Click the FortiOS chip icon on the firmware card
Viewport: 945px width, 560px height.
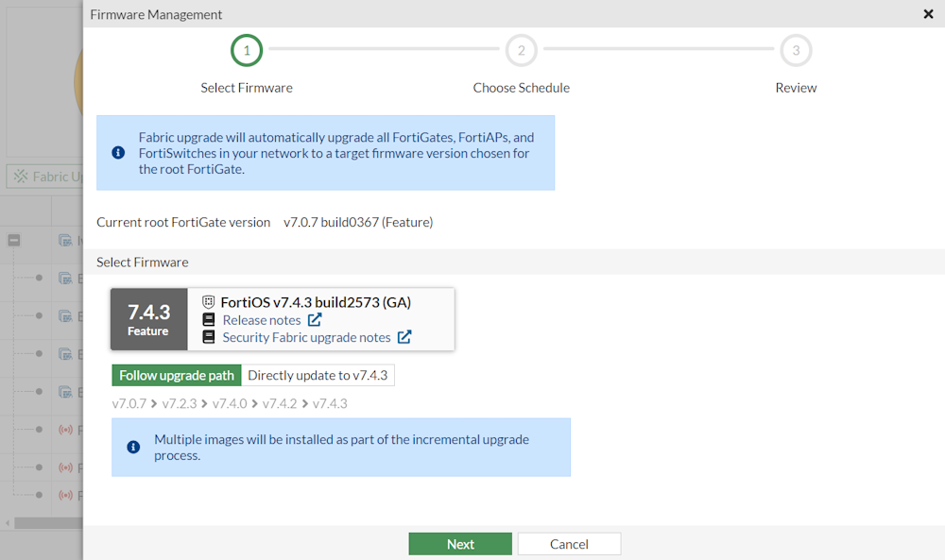tap(208, 300)
